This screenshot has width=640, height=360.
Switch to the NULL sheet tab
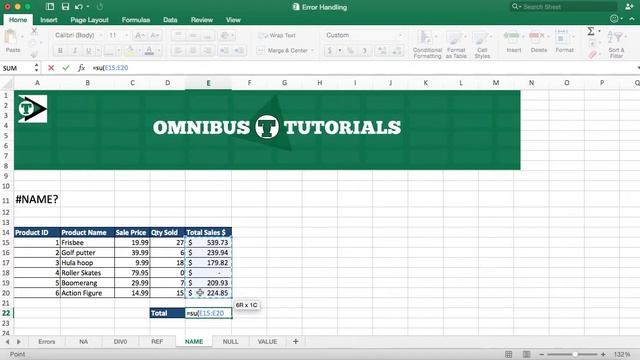[231, 342]
